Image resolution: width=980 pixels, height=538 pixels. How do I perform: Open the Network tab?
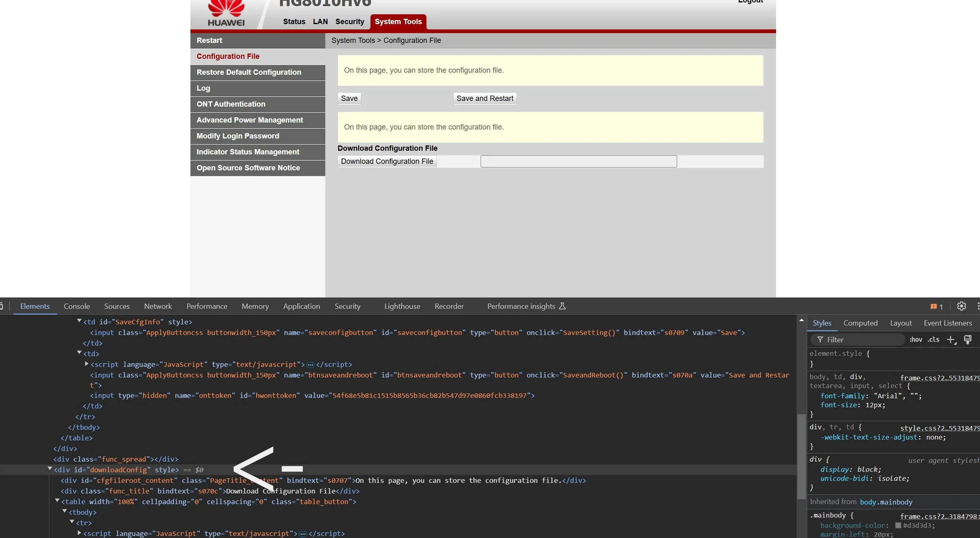pos(158,306)
